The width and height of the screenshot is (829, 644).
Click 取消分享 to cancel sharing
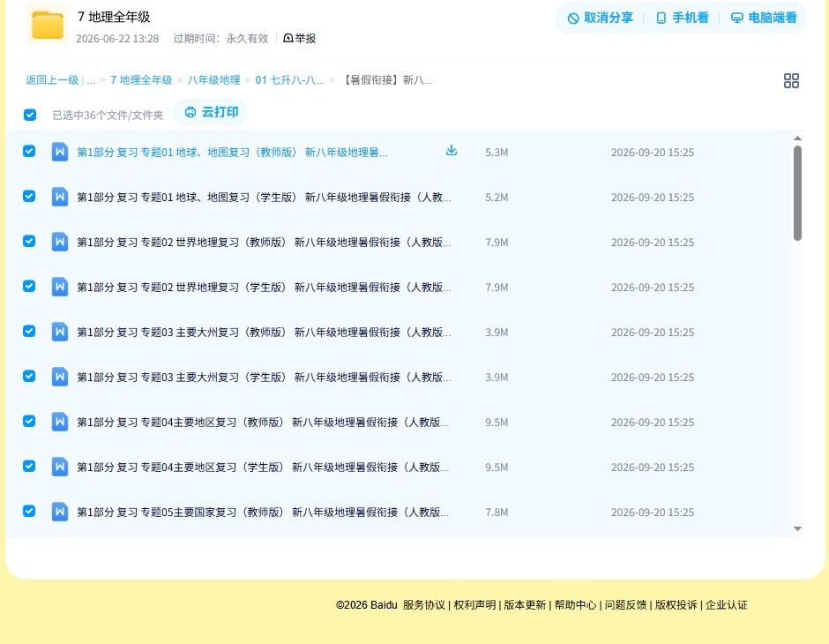[600, 18]
